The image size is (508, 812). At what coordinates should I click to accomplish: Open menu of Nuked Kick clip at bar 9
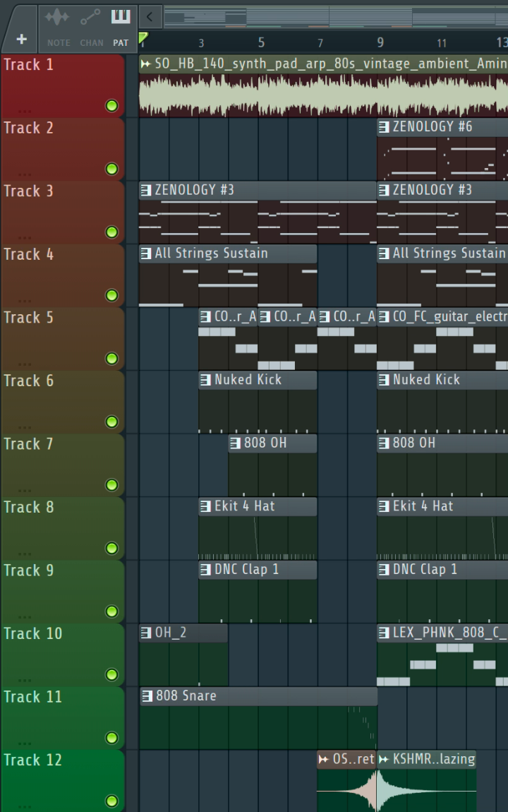pyautogui.click(x=384, y=380)
